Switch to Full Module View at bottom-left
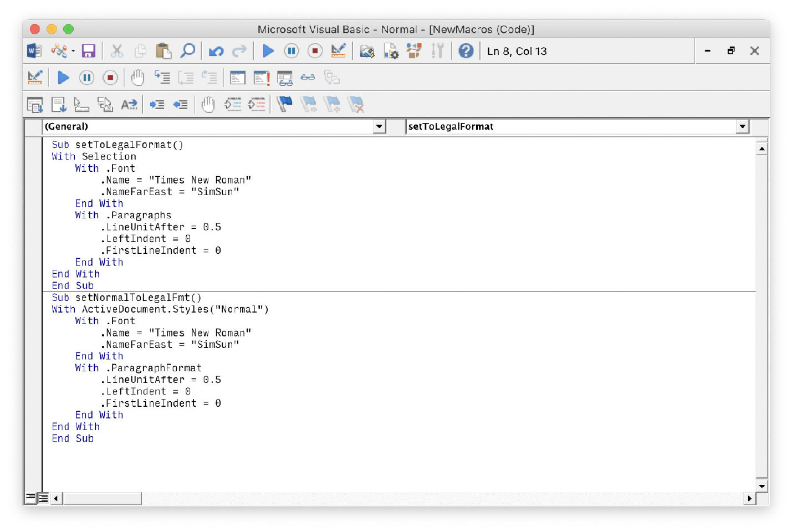The image size is (792, 532). 43,497
